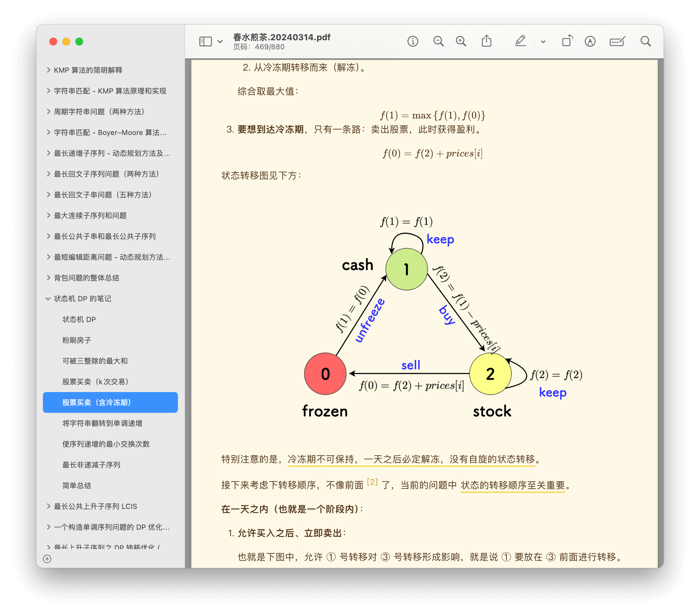700x616 pixels.
Task: Toggle the sidebar view button
Action: [206, 42]
